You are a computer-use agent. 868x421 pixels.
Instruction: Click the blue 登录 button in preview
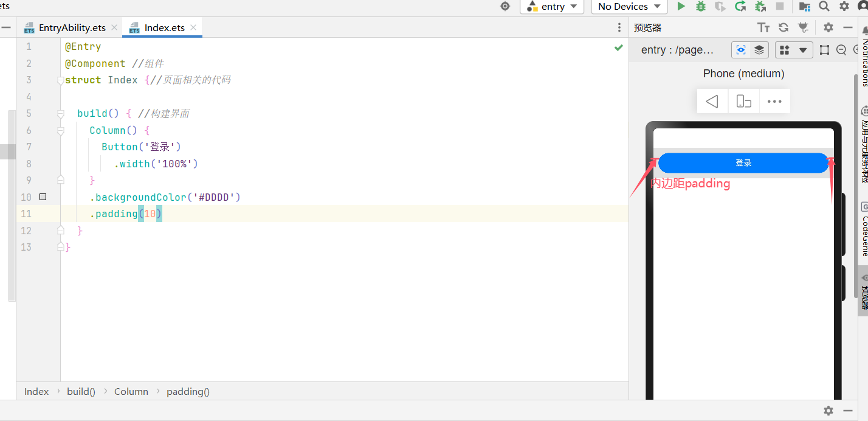click(x=743, y=163)
